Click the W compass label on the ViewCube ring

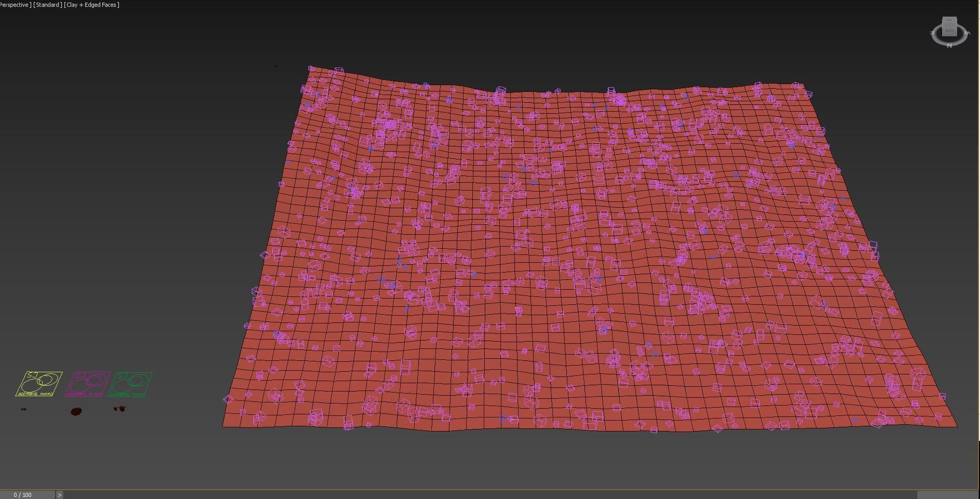[x=967, y=33]
